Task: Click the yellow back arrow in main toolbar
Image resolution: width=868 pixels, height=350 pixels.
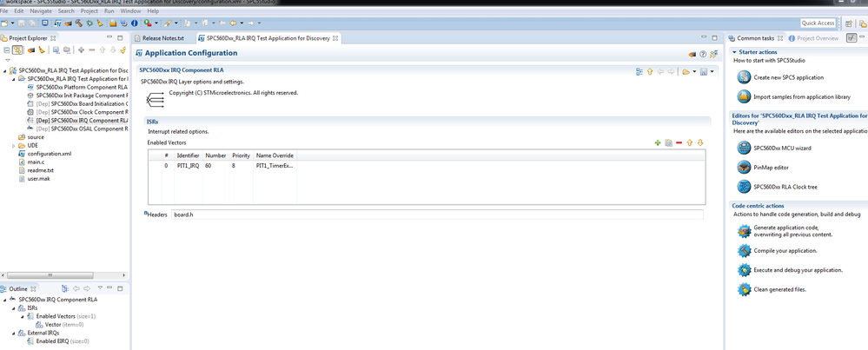Action: pyautogui.click(x=233, y=23)
